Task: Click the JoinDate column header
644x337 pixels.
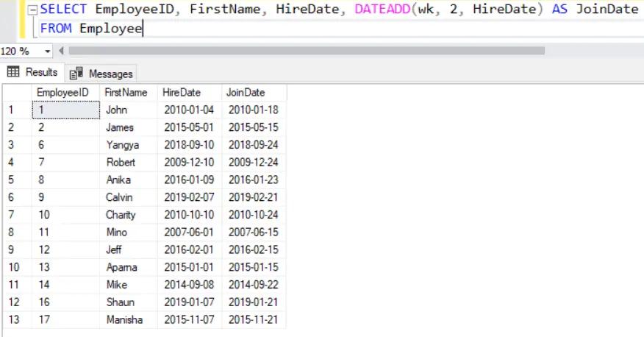Action: [x=246, y=92]
